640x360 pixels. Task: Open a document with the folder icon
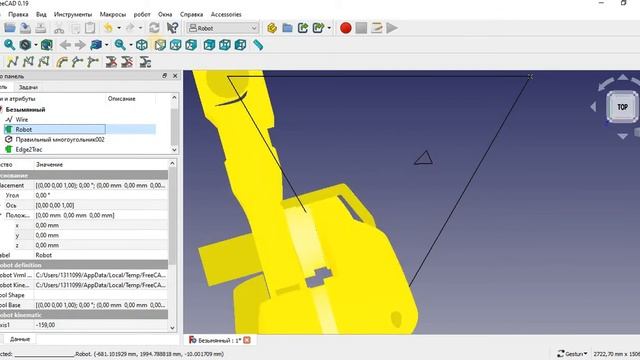10,28
